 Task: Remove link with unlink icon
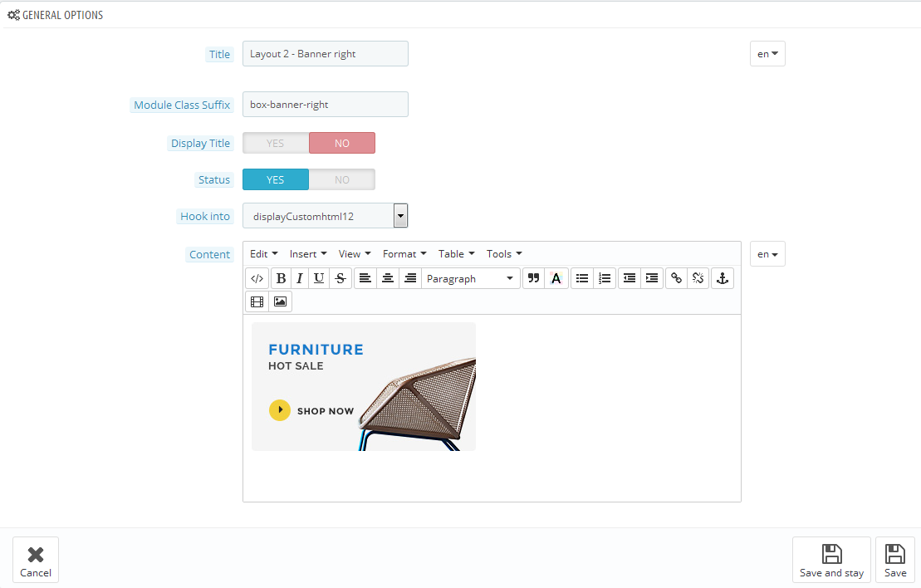[698, 278]
